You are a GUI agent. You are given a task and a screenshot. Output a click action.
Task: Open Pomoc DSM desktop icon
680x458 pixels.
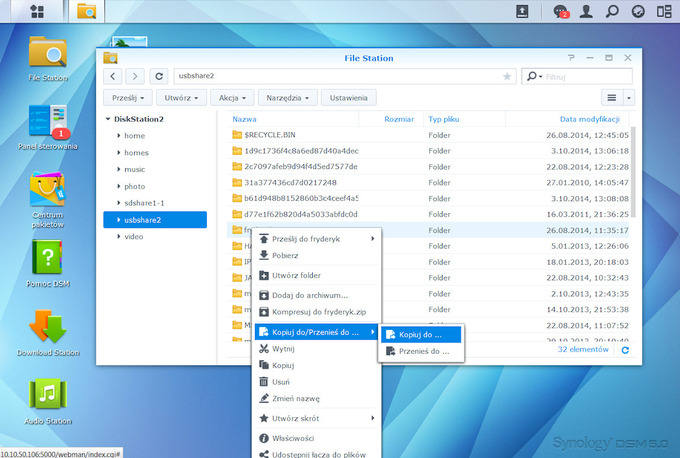(x=48, y=264)
